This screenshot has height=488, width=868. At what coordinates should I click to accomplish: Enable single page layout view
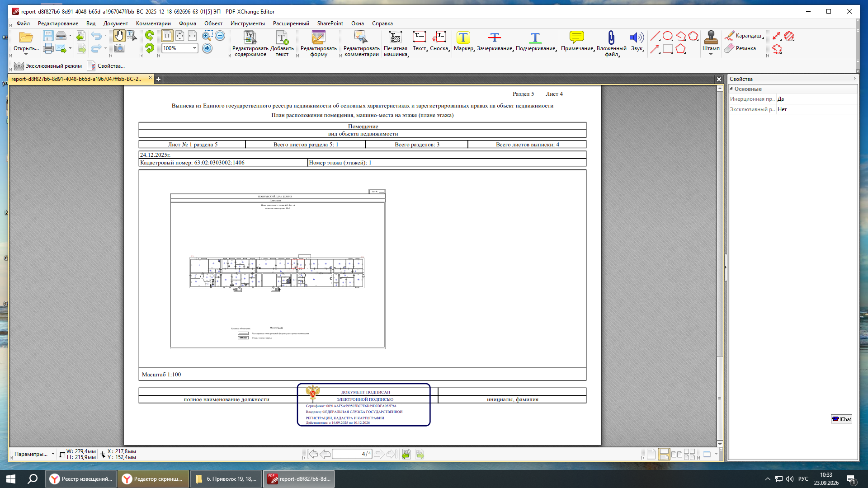(x=651, y=454)
